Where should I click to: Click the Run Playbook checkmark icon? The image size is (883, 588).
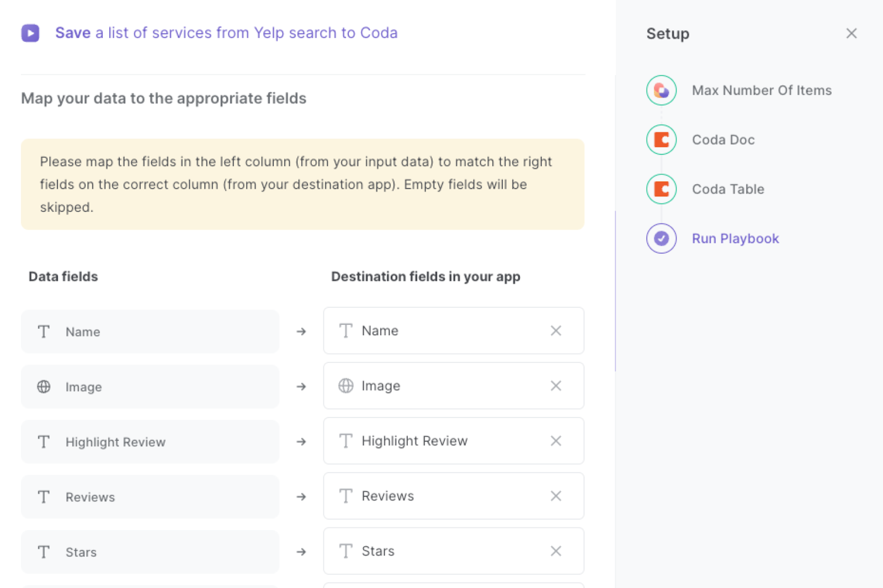click(661, 238)
